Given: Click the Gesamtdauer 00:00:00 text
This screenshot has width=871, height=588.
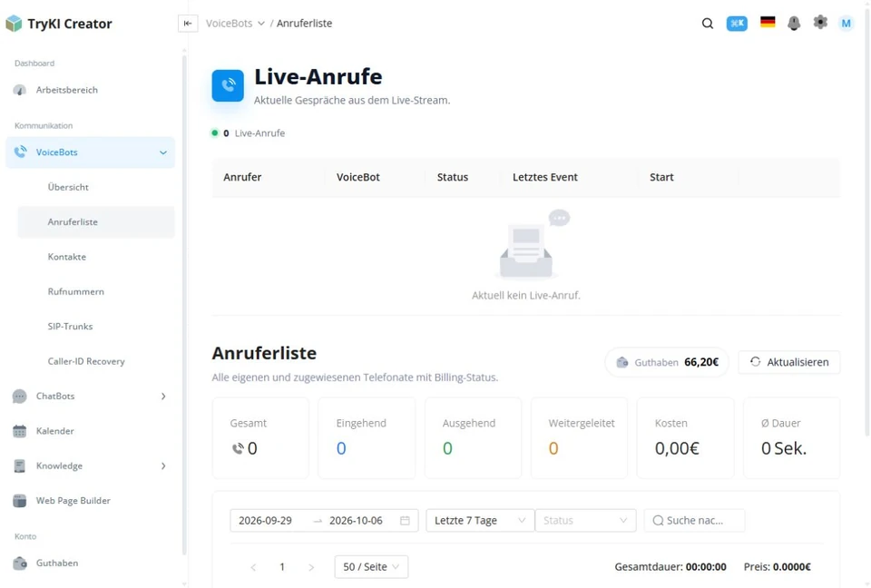Looking at the screenshot, I should coord(670,567).
